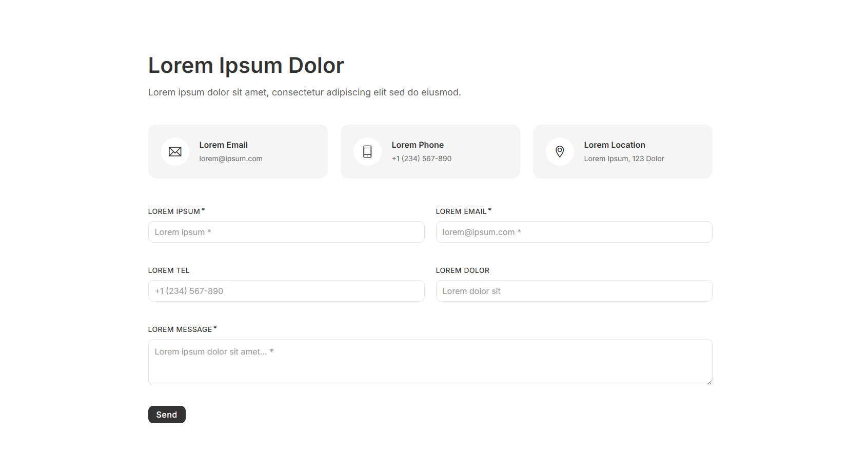Click the location pin icon
868x453 pixels.
click(x=560, y=152)
